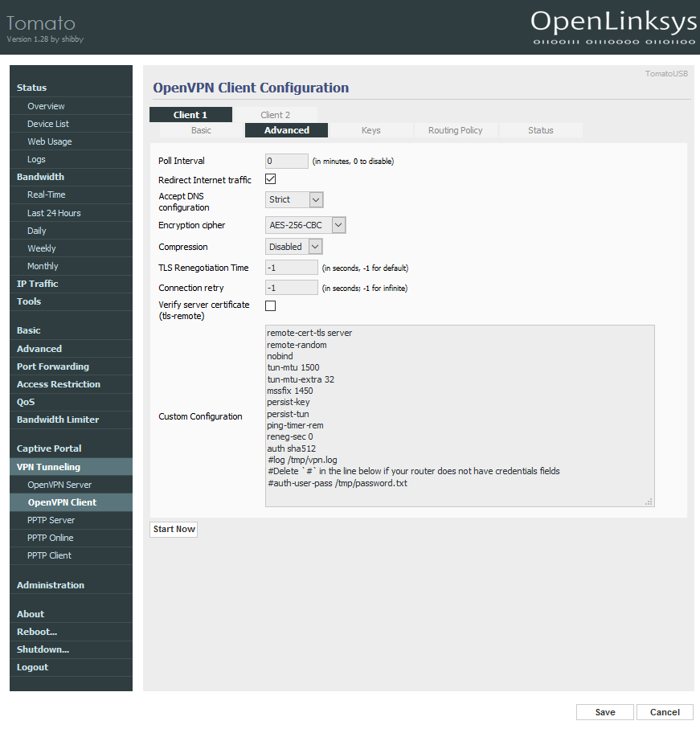This screenshot has height=729, width=700.
Task: Navigate to Port Forwarding section
Action: 53,367
